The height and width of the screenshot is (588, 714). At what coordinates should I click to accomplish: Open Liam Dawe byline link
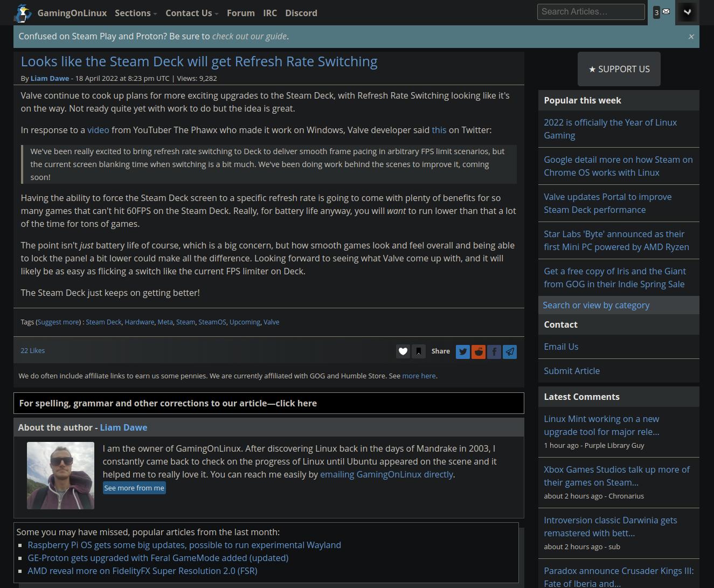(x=50, y=78)
